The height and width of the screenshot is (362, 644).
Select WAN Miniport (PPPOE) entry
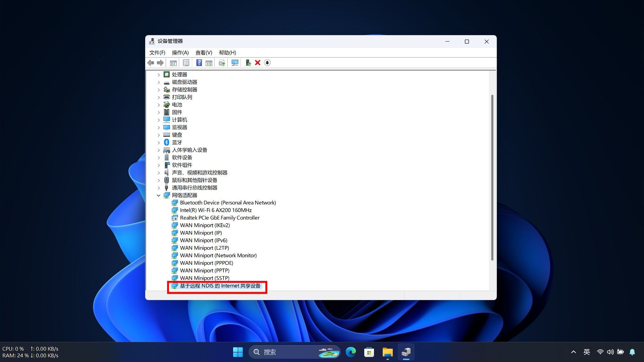click(x=206, y=263)
